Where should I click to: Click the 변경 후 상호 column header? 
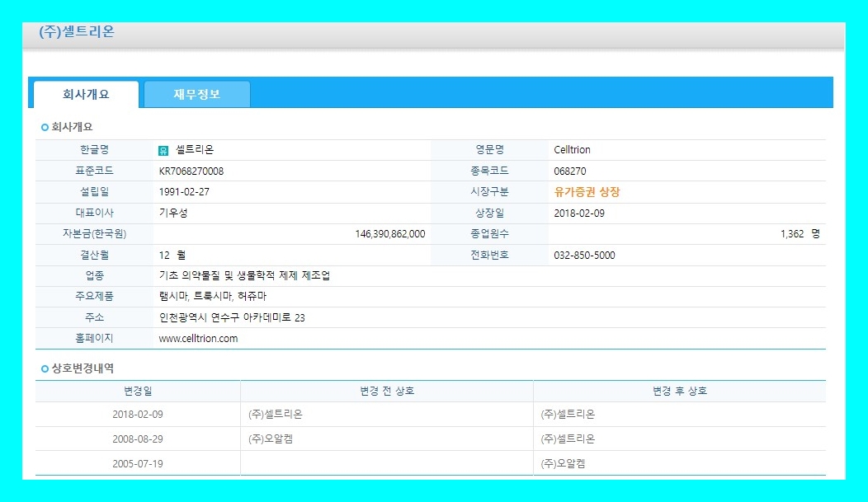(679, 391)
